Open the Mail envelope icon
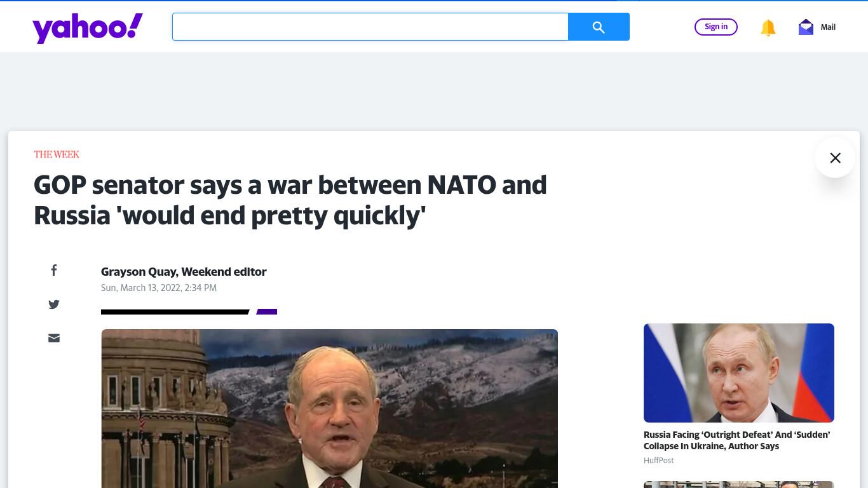 (x=806, y=27)
